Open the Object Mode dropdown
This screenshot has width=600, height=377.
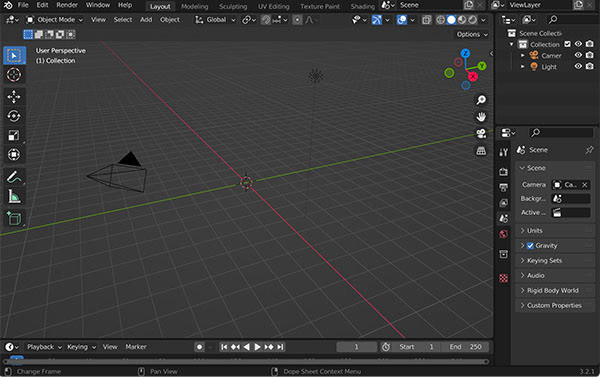(54, 20)
